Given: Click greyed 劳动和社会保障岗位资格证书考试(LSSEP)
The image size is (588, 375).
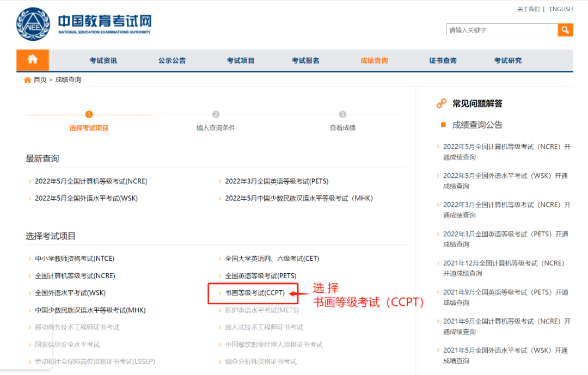Looking at the screenshot, I should click(x=95, y=361).
